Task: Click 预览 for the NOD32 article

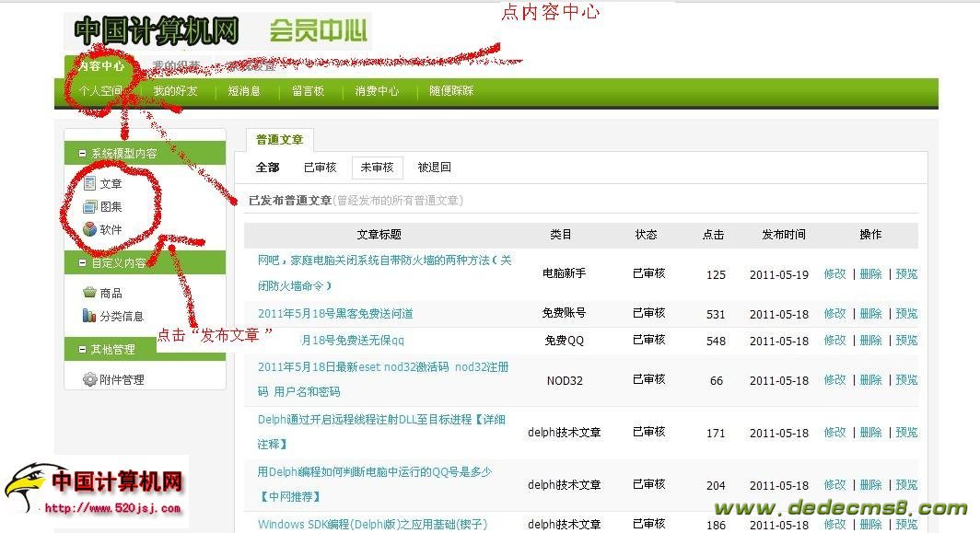Action: click(x=906, y=380)
